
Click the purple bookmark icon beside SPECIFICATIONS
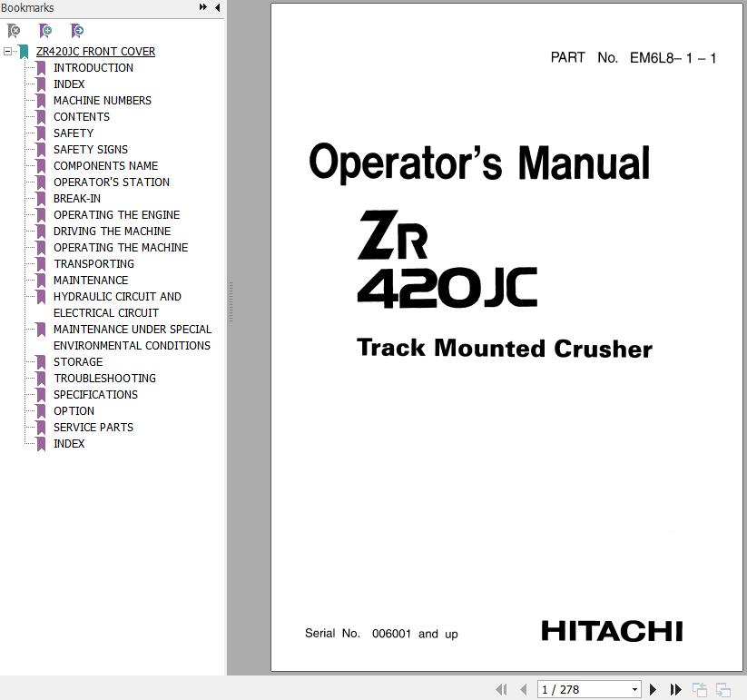tap(42, 395)
